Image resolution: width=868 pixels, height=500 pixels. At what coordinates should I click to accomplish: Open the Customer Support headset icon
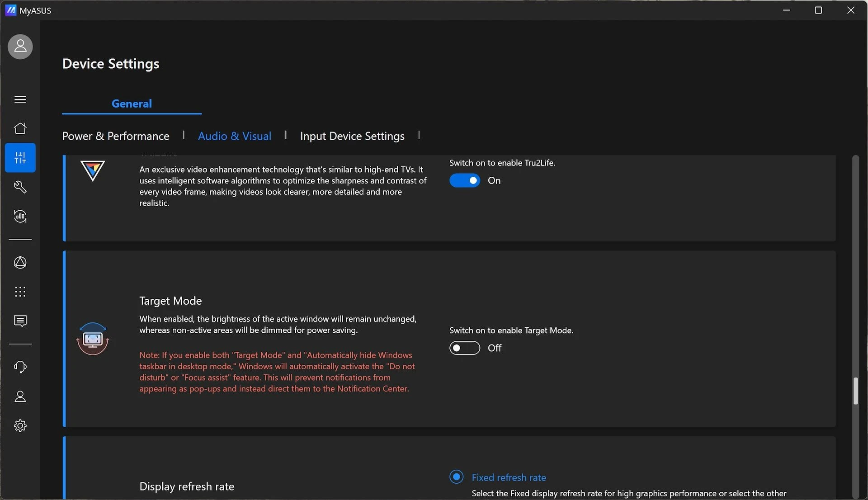click(x=20, y=367)
